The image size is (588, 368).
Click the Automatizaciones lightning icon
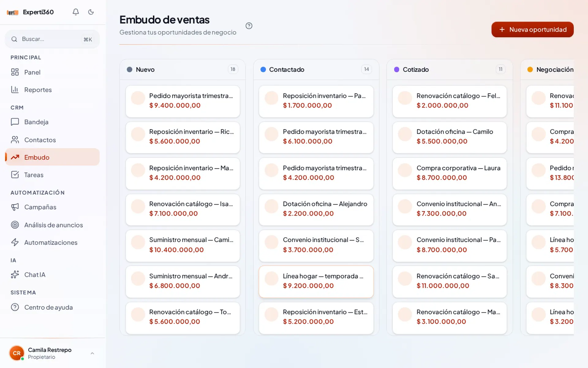(x=15, y=242)
